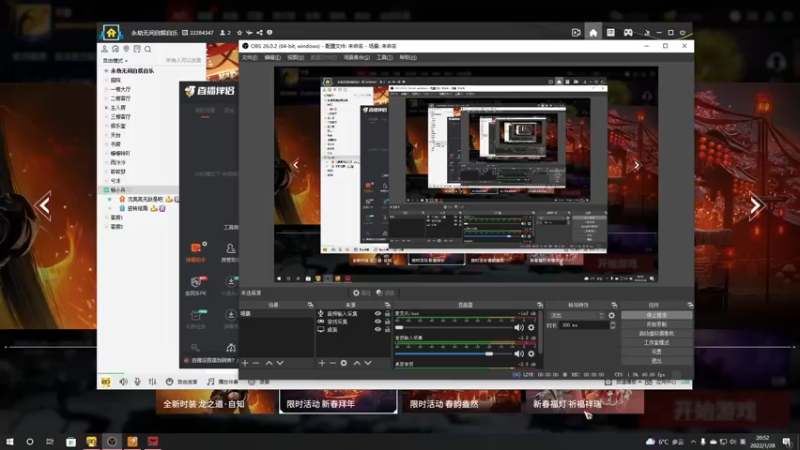Open the transition type dropdown in OBS
Viewport: 800px width, 450px height.
(x=577, y=315)
